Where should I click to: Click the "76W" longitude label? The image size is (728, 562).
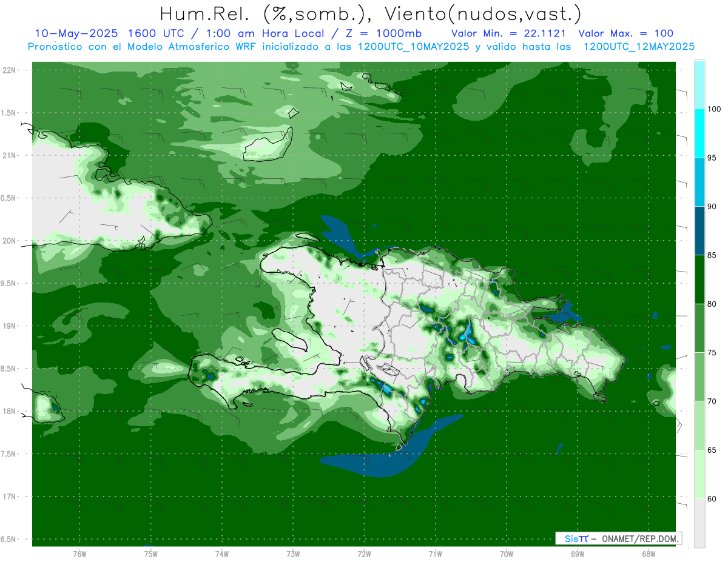tap(79, 554)
